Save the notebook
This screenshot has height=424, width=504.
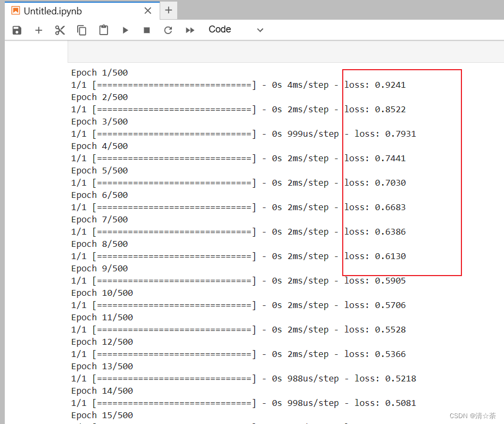[x=16, y=30]
